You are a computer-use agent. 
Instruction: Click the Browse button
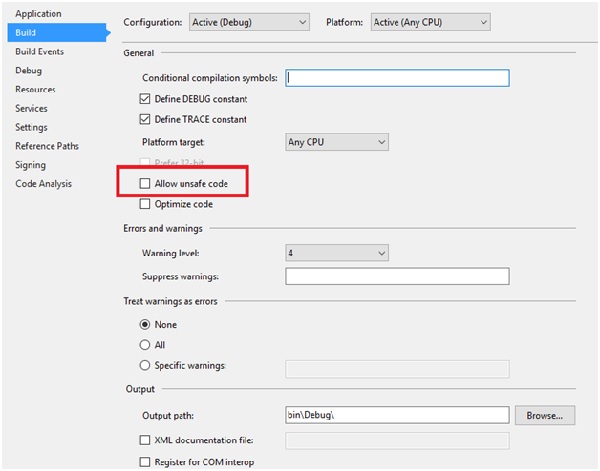[x=545, y=416]
